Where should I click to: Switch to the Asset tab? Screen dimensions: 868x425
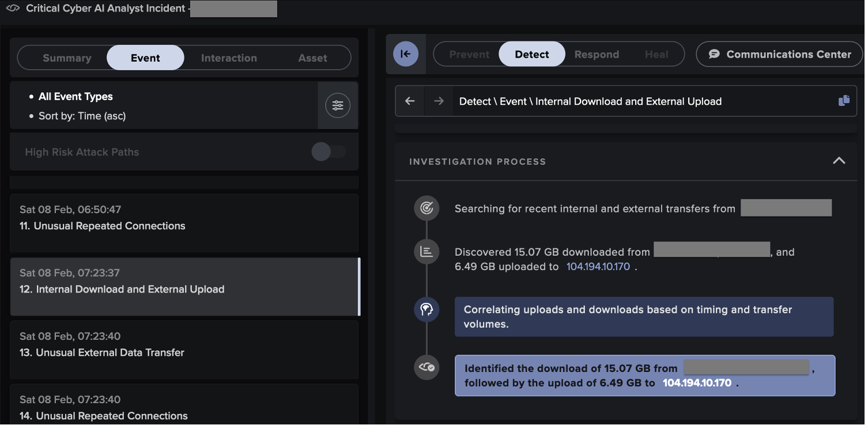(x=313, y=58)
